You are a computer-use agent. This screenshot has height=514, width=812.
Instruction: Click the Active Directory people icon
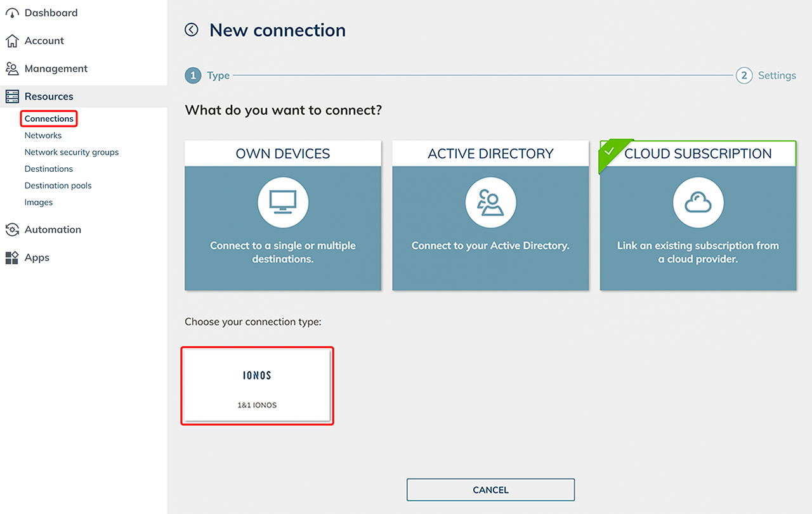coord(490,203)
